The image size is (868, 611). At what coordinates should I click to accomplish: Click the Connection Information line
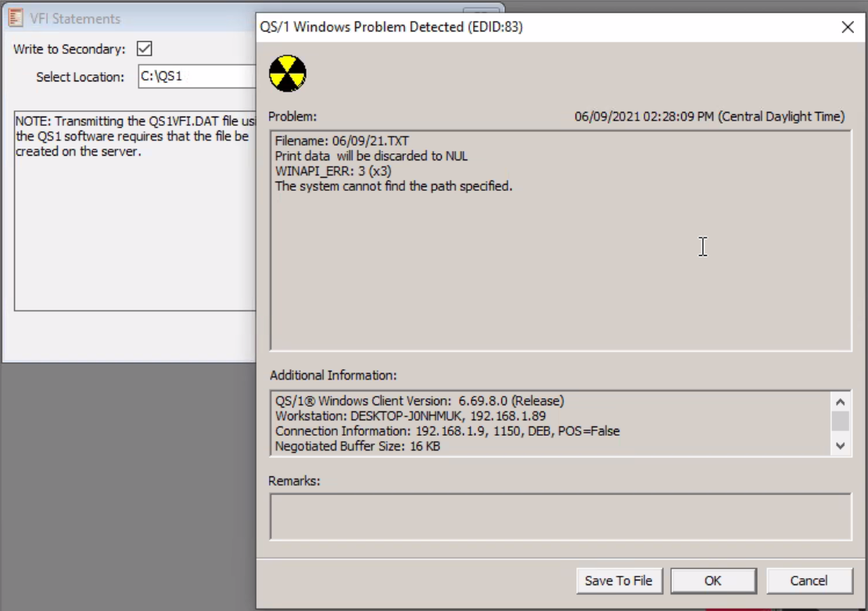click(x=447, y=431)
